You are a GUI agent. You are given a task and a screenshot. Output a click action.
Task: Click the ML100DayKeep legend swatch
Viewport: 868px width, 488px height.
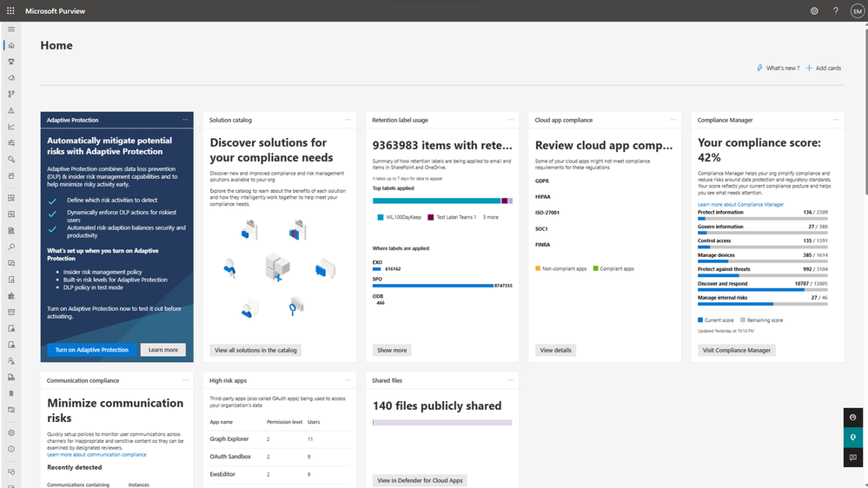pos(381,217)
